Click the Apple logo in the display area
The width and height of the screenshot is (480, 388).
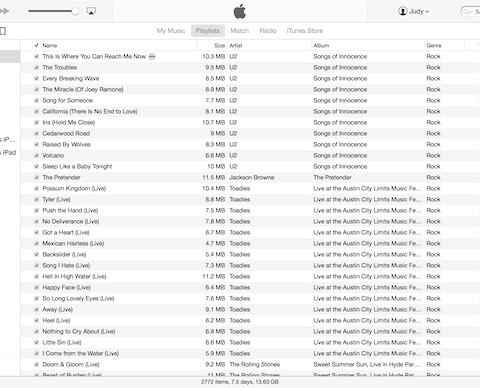(240, 12)
